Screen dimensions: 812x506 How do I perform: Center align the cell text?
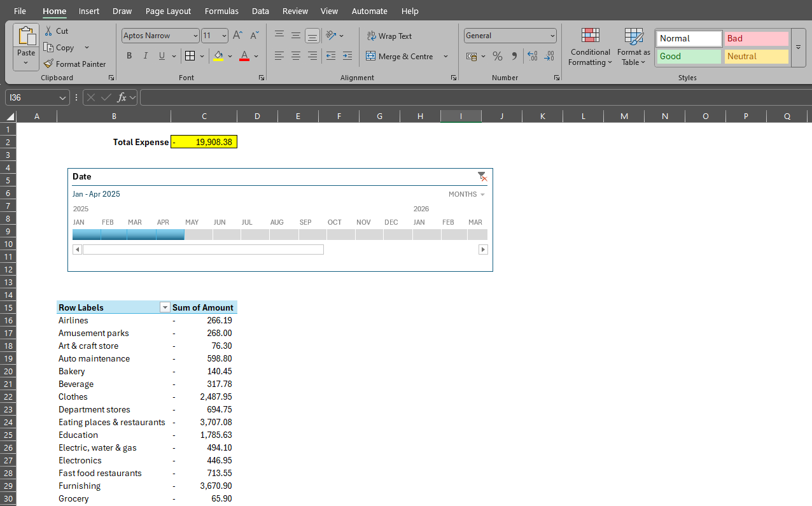click(296, 56)
